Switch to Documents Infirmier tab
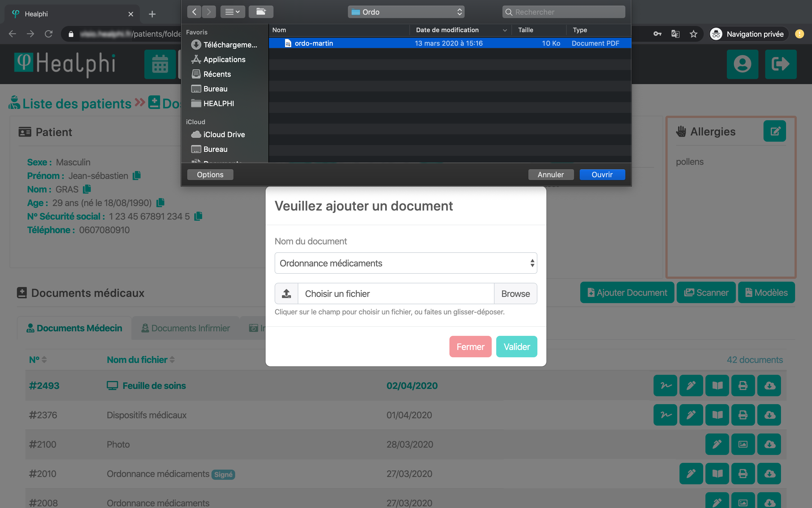 186,328
